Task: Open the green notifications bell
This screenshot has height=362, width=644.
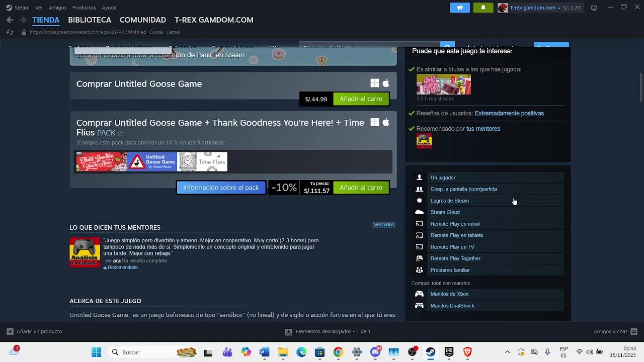Action: [484, 8]
